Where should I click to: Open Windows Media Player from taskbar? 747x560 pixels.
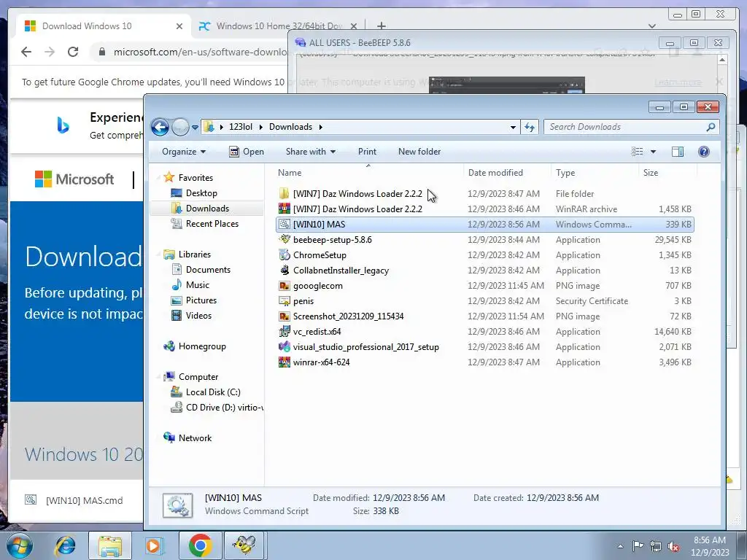click(154, 545)
